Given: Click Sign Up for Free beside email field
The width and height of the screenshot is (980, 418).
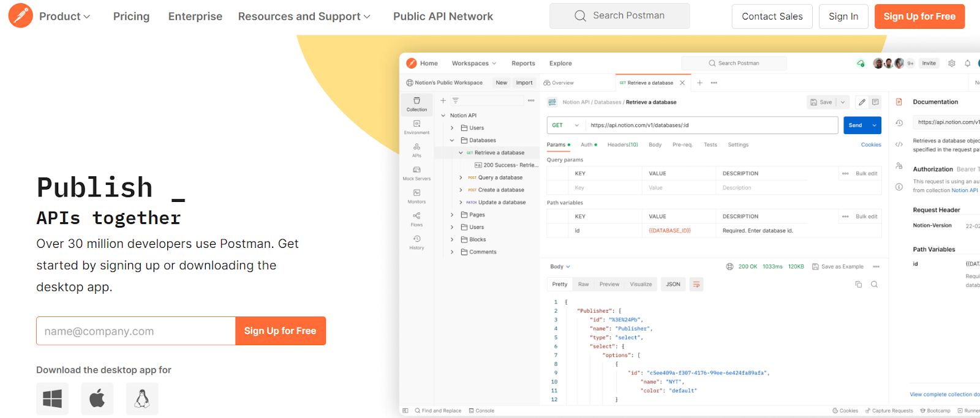Looking at the screenshot, I should [280, 330].
